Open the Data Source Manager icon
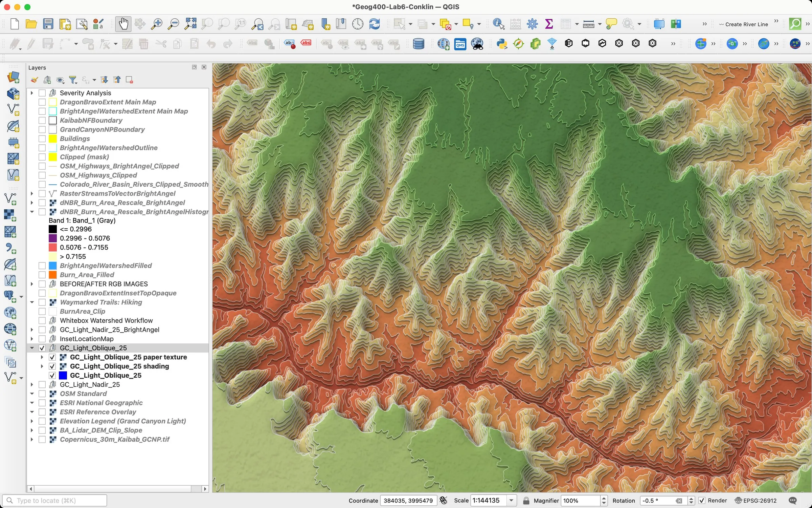Image resolution: width=812 pixels, height=508 pixels. click(x=14, y=77)
